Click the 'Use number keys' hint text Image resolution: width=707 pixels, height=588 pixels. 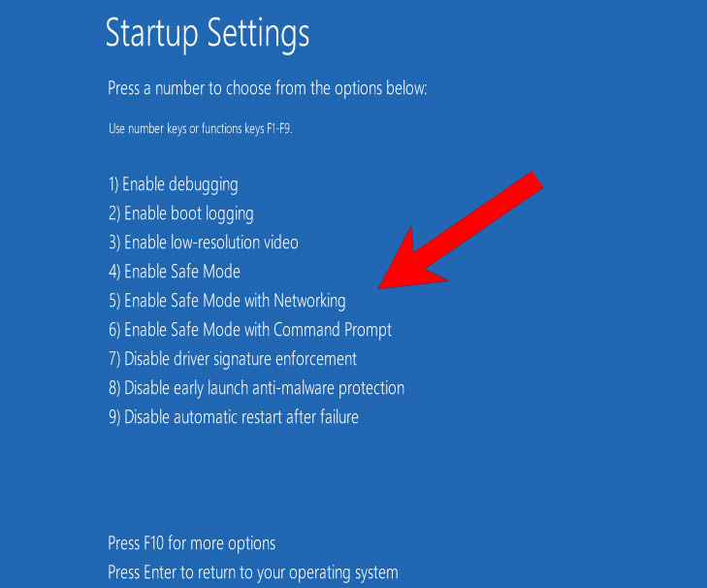click(200, 128)
